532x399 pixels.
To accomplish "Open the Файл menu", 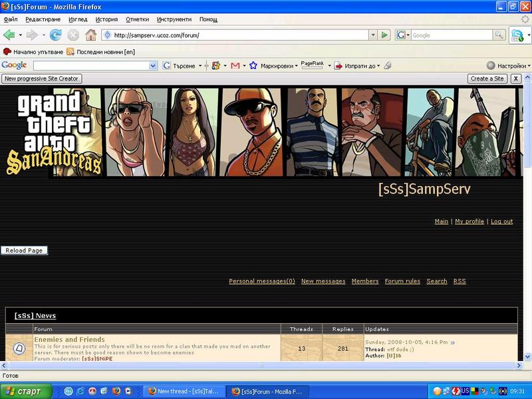I will (11, 19).
